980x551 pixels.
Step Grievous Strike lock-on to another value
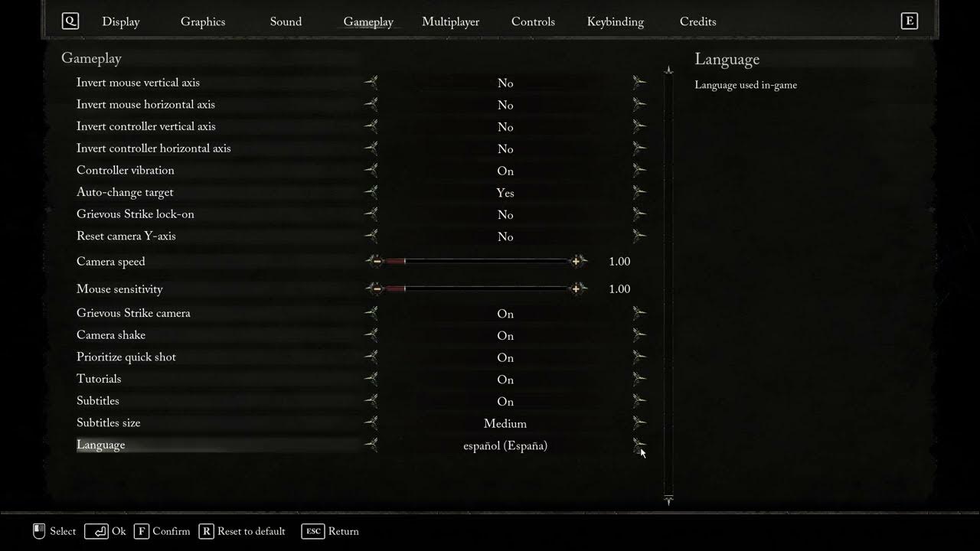click(639, 214)
